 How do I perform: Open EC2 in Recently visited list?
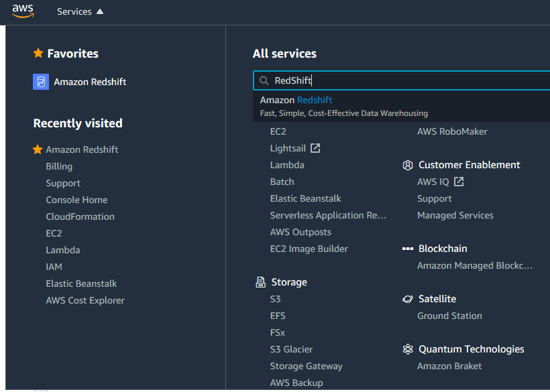pos(54,233)
